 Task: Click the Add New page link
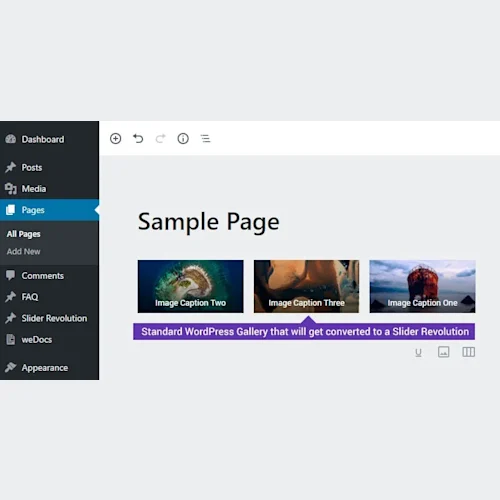[x=23, y=251]
